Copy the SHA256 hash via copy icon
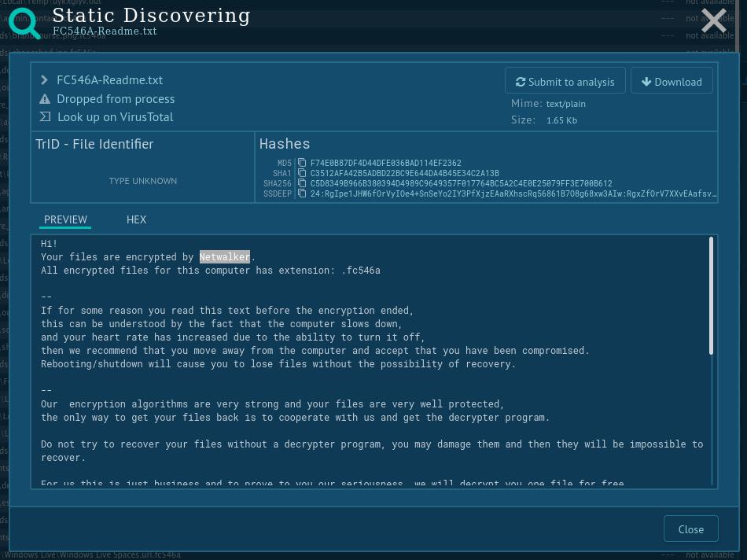 pos(302,184)
